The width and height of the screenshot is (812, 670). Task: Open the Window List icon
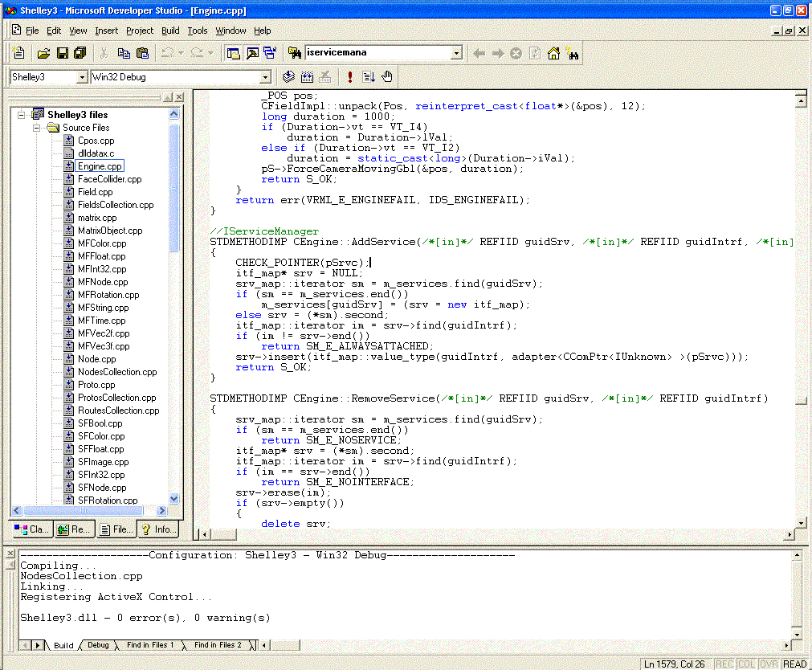pyautogui.click(x=270, y=53)
